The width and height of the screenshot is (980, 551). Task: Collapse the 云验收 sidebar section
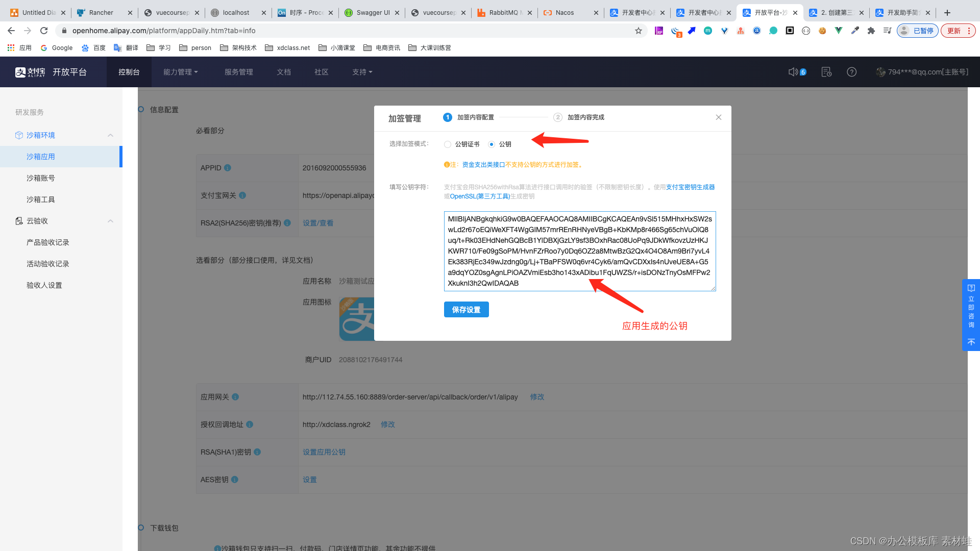pyautogui.click(x=110, y=221)
